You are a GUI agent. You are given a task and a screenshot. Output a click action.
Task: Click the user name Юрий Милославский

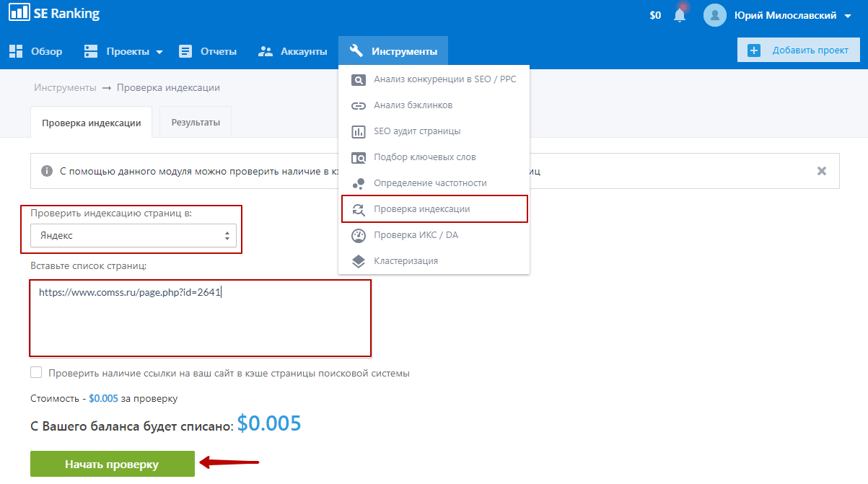(785, 15)
